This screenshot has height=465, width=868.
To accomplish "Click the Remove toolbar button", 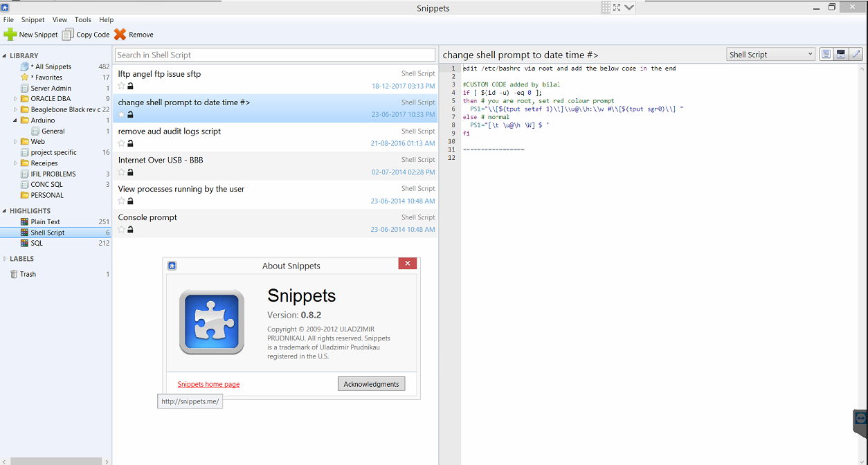I will pyautogui.click(x=134, y=35).
